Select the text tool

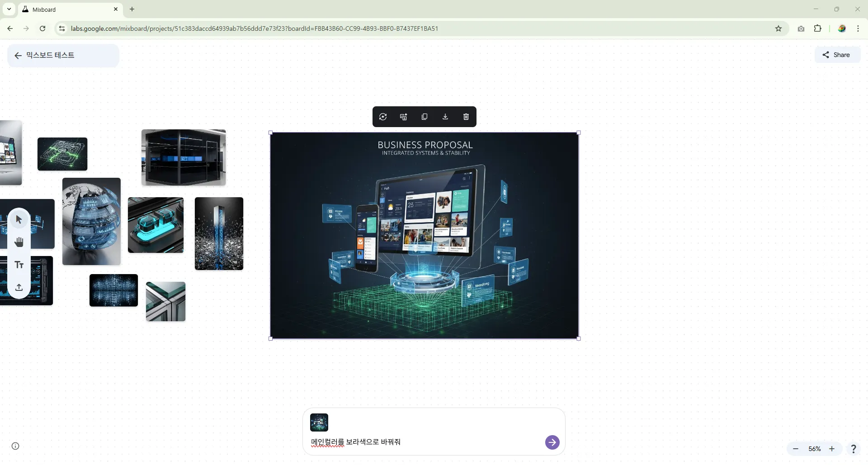pos(19,265)
